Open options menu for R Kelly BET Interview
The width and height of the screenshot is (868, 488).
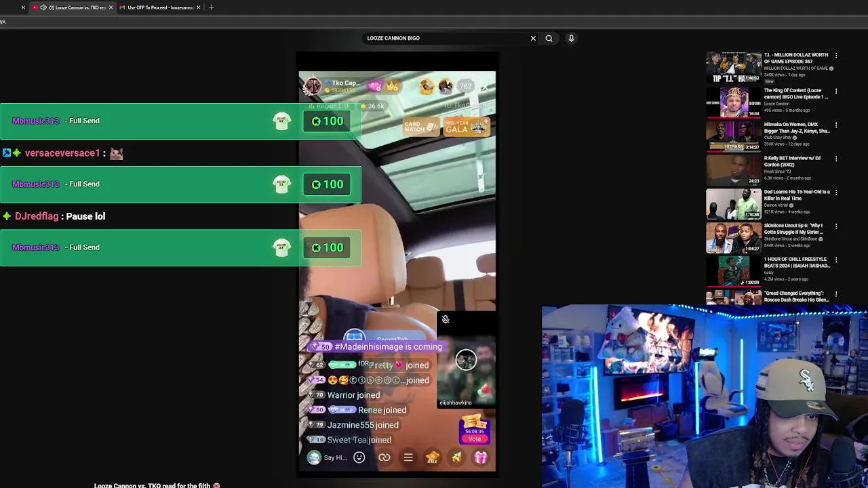(836, 159)
